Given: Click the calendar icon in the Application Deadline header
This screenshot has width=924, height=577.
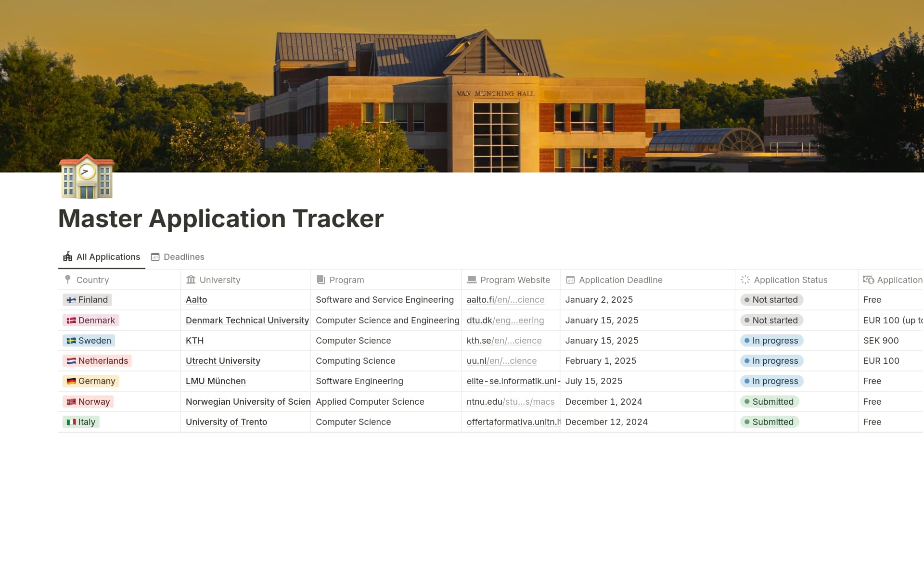Looking at the screenshot, I should tap(570, 280).
